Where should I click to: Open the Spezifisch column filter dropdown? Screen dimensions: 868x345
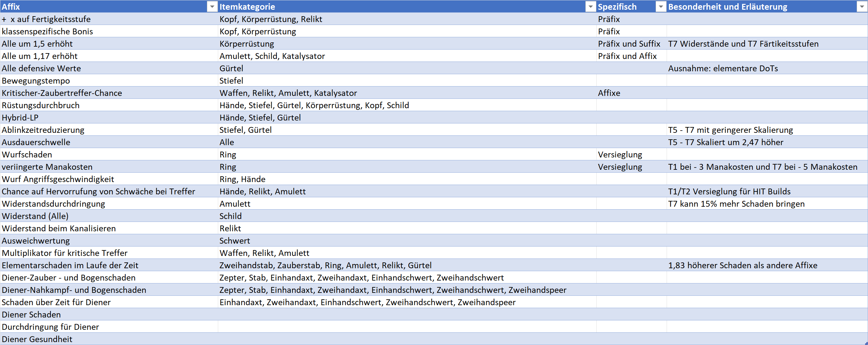[x=661, y=7]
